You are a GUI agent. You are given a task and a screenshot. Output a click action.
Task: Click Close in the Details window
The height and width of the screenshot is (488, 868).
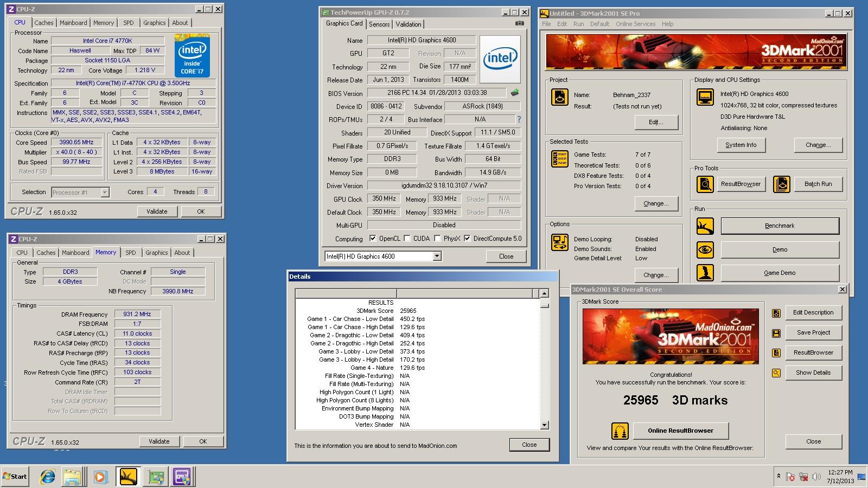[x=529, y=445]
